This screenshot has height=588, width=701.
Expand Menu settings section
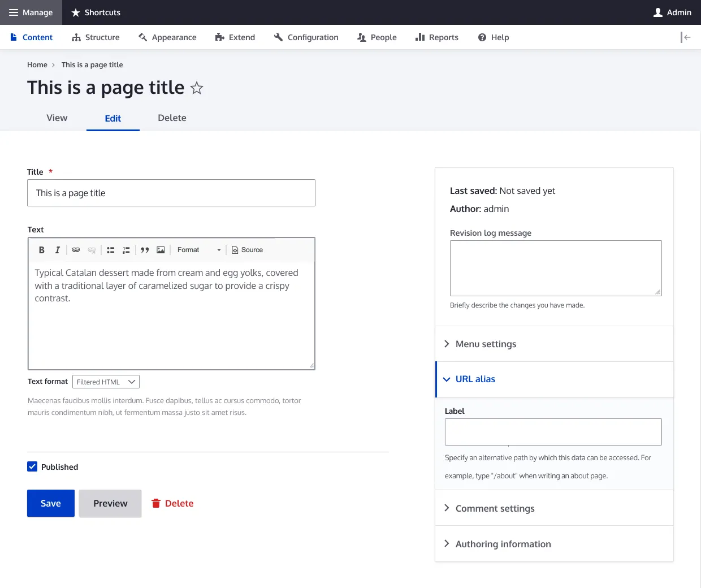pyautogui.click(x=554, y=344)
